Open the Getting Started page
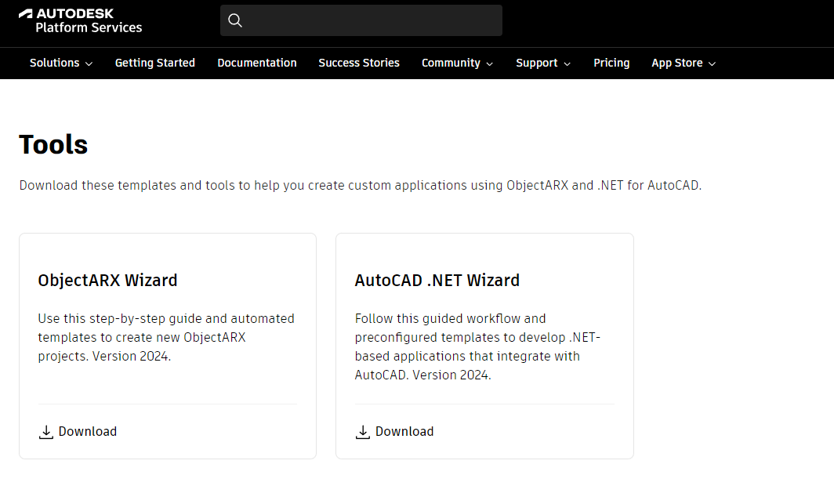The width and height of the screenshot is (834, 504). point(154,63)
